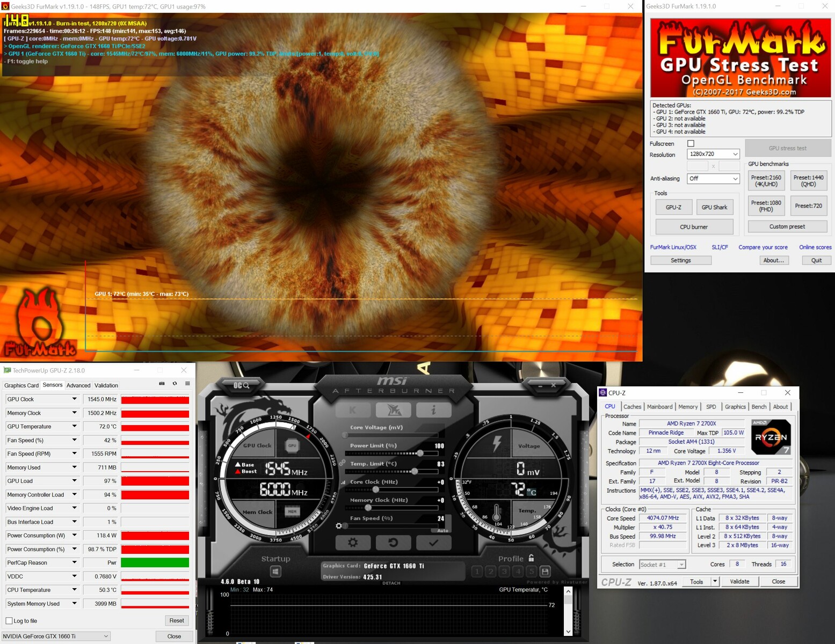Open the FurMark Linux/OSX link
The height and width of the screenshot is (644, 835).
click(x=673, y=247)
